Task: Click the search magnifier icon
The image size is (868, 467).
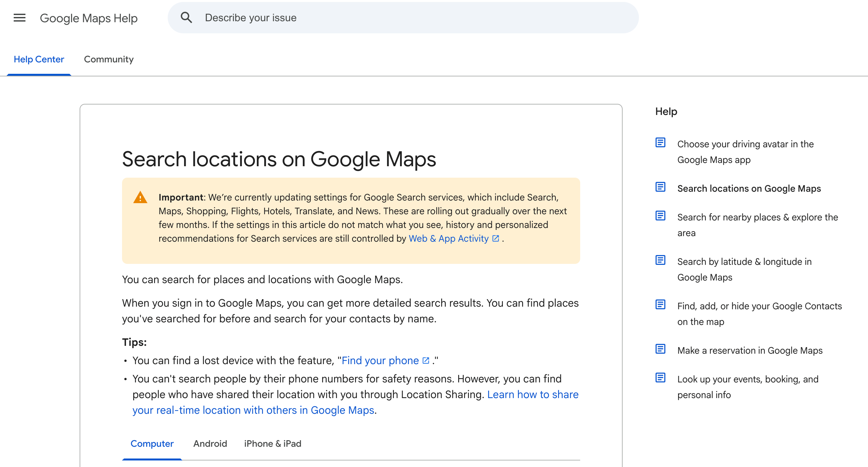Action: point(186,18)
